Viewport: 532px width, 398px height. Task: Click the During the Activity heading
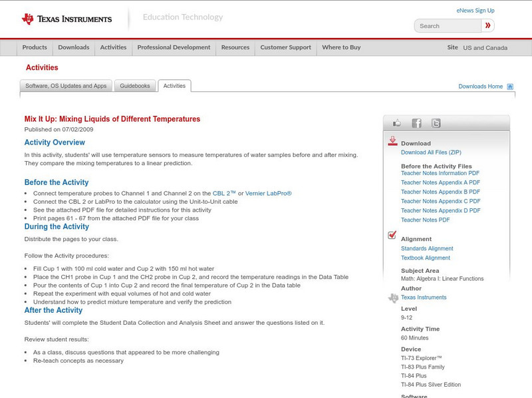(57, 226)
